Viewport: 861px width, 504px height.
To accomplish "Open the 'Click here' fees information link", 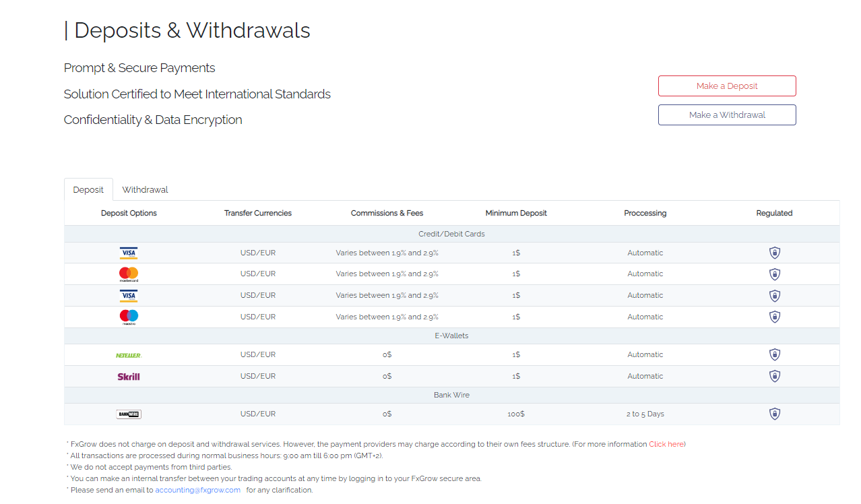I will click(666, 444).
